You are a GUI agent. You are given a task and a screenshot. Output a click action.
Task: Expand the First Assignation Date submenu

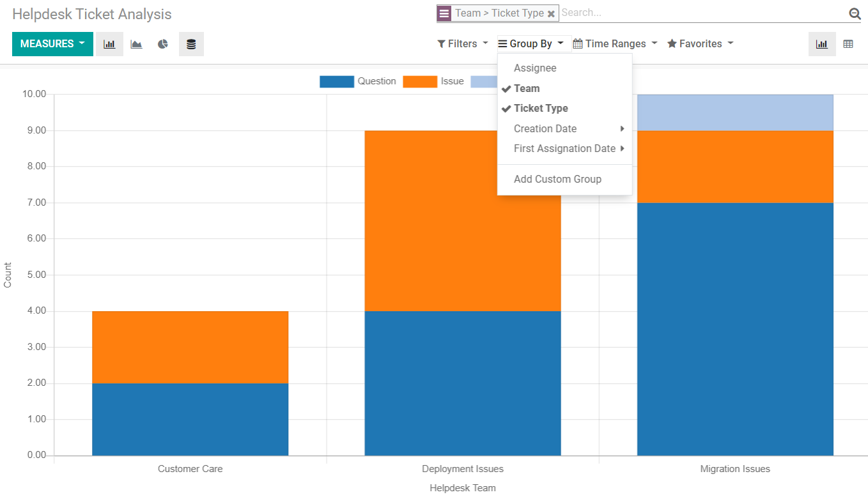(563, 148)
